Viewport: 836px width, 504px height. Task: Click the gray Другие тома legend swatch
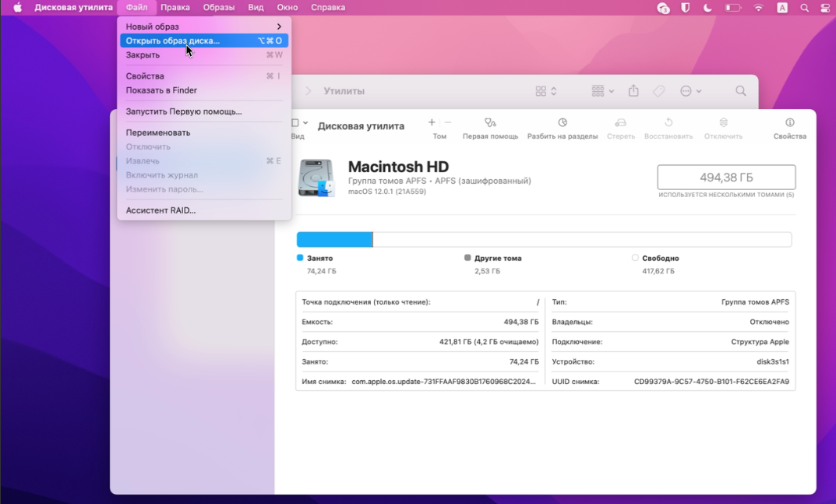467,258
